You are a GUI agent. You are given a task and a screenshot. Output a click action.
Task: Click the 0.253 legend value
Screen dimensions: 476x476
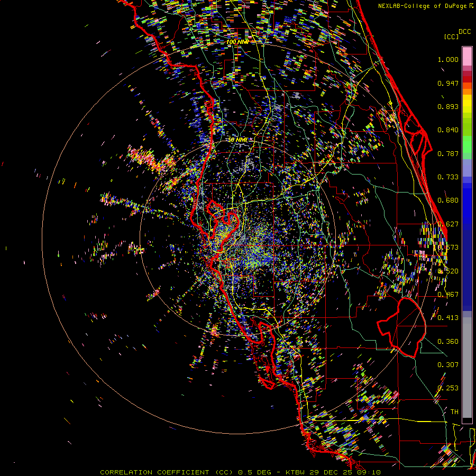point(448,388)
